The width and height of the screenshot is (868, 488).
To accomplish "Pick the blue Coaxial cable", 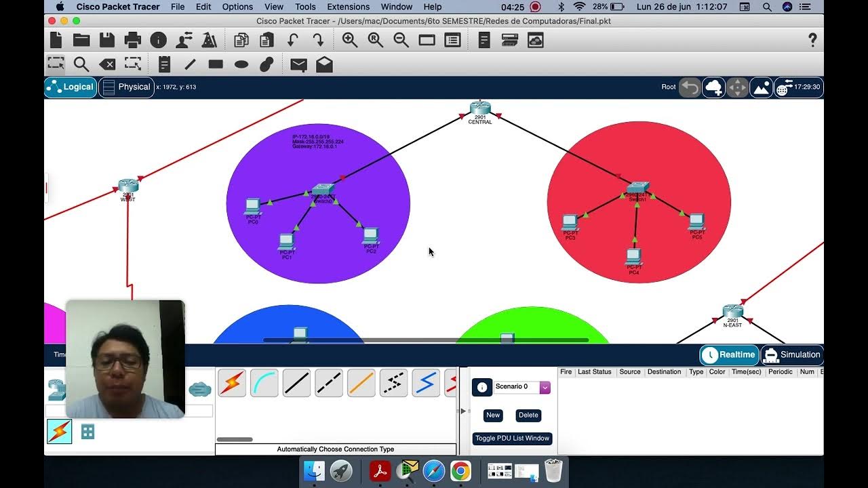I will coord(427,384).
